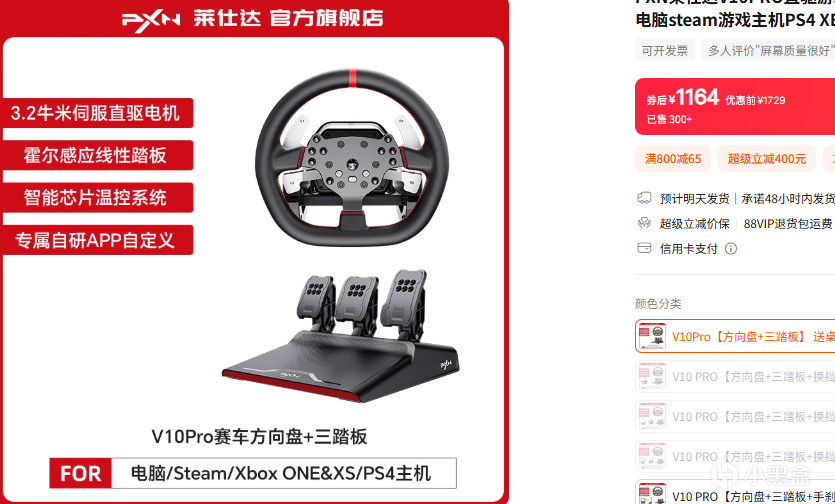Click the 可开发票 tag

tap(665, 51)
